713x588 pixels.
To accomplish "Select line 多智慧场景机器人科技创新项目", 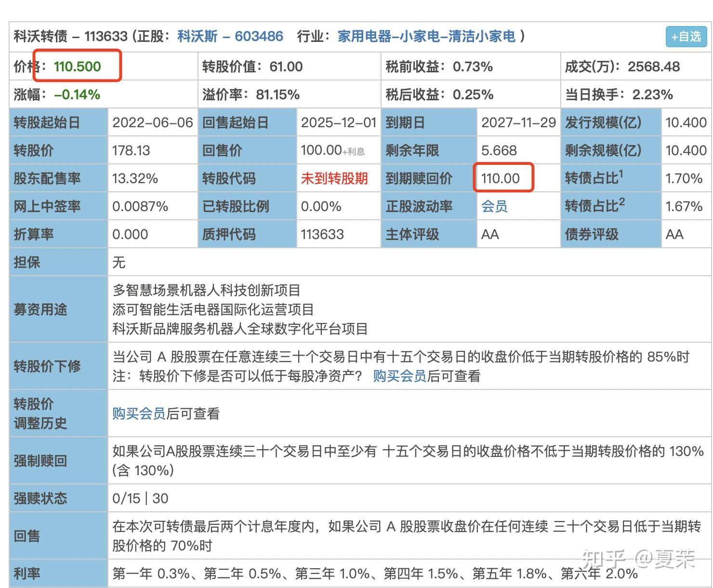I will [x=206, y=290].
